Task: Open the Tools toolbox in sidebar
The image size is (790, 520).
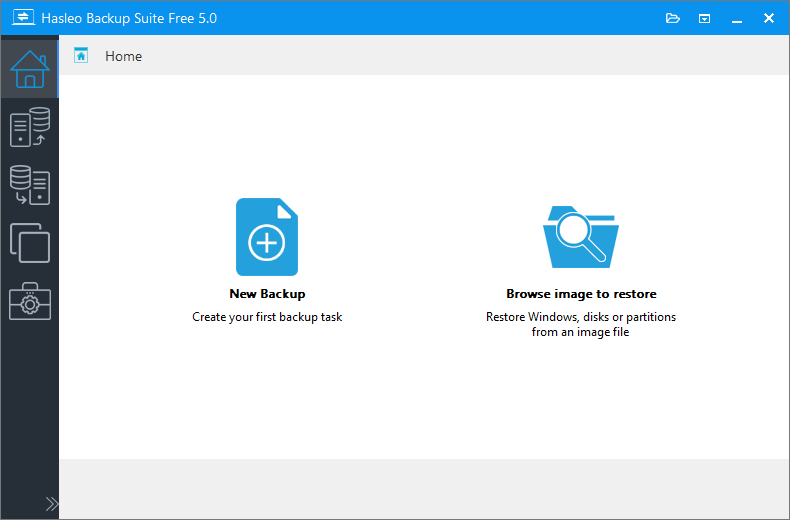Action: click(x=30, y=301)
